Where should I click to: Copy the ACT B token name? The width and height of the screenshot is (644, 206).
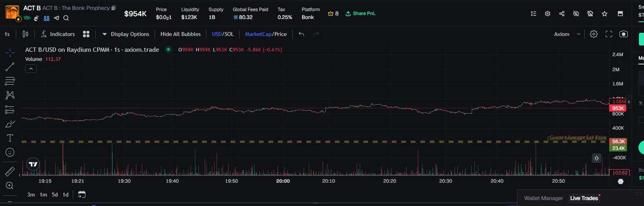(x=114, y=9)
